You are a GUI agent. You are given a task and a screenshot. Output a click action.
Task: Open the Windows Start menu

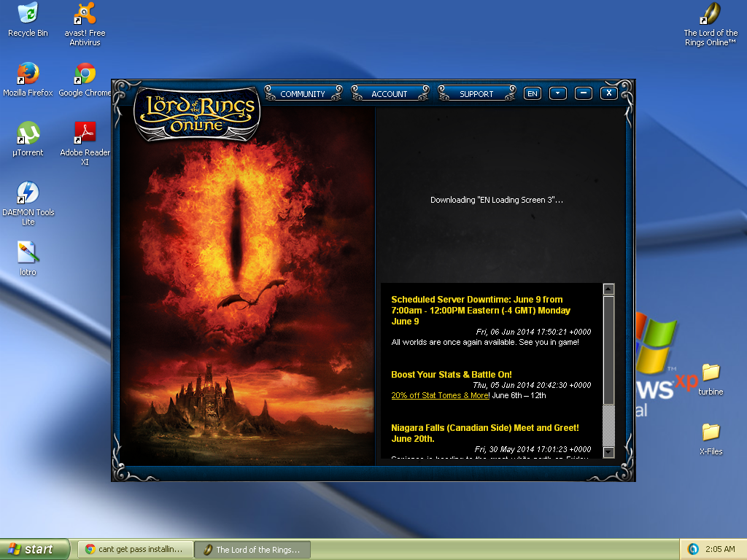[35, 549]
